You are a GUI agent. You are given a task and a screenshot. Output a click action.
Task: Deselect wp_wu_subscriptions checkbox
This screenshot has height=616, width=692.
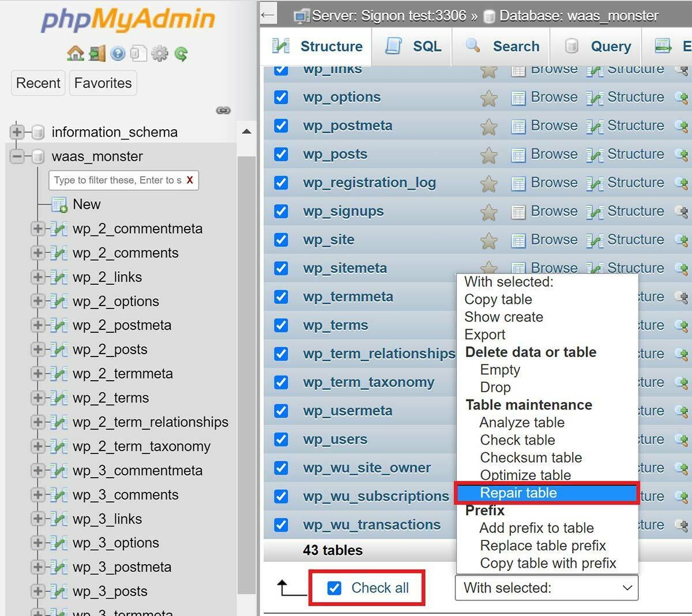click(x=281, y=497)
